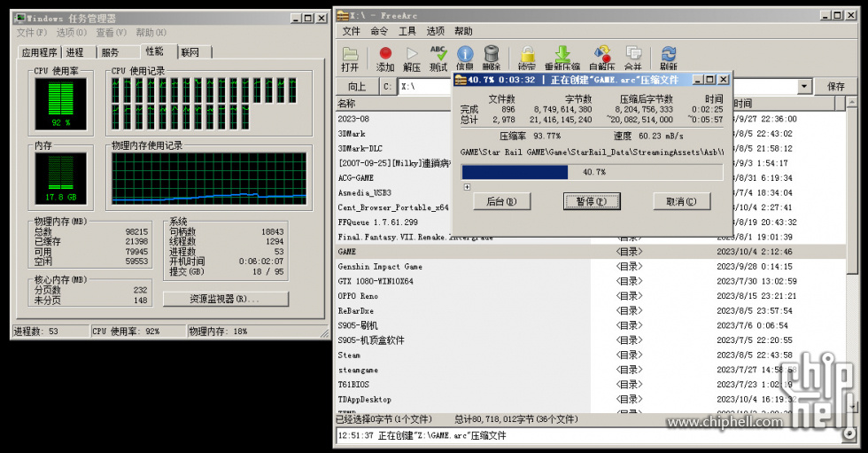
Task: Click the progress dialog title bar icon
Action: (x=461, y=80)
